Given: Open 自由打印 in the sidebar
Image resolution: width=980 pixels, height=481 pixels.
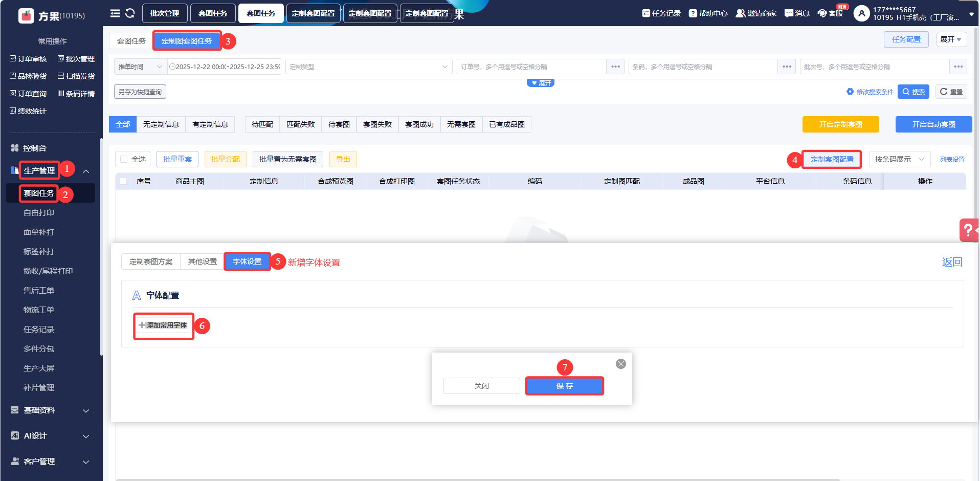Looking at the screenshot, I should pos(39,212).
